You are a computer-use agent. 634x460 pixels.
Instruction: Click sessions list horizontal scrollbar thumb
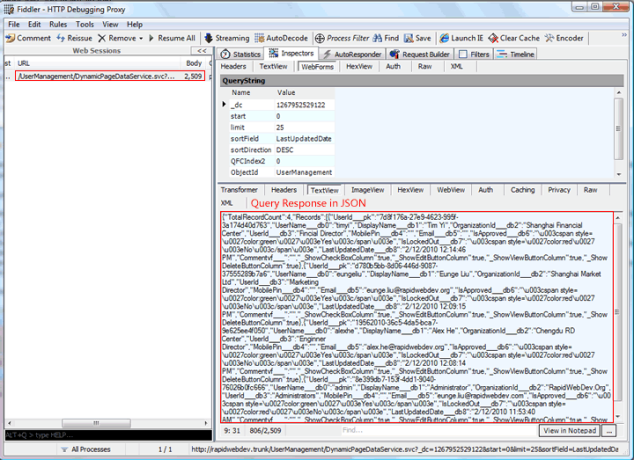[96, 423]
